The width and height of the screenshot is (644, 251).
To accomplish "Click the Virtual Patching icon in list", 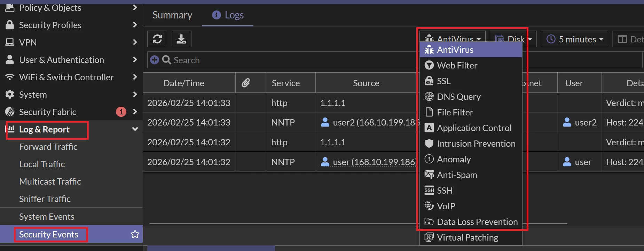I will click(429, 237).
